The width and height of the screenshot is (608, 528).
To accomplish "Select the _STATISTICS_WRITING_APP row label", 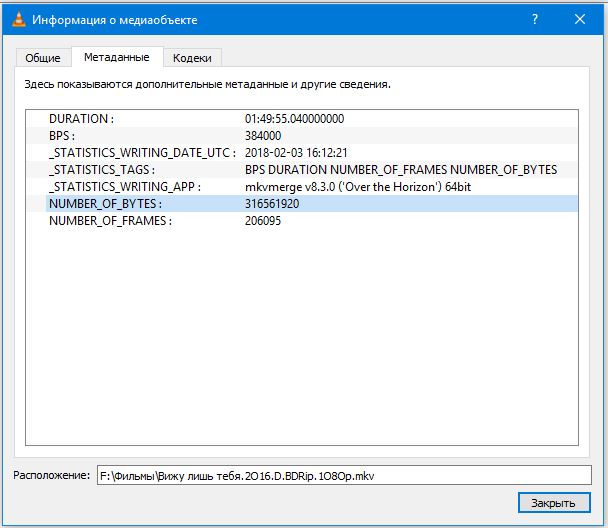I will (x=125, y=187).
